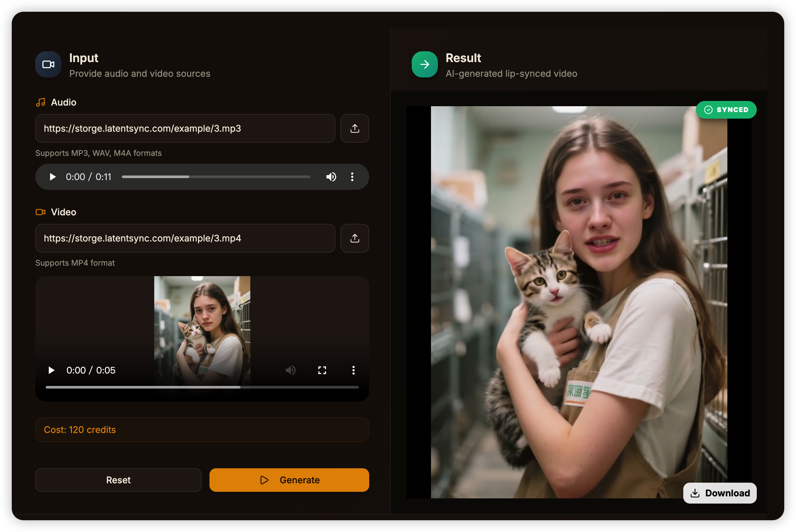Toggle the video player mute speaker

(x=291, y=370)
